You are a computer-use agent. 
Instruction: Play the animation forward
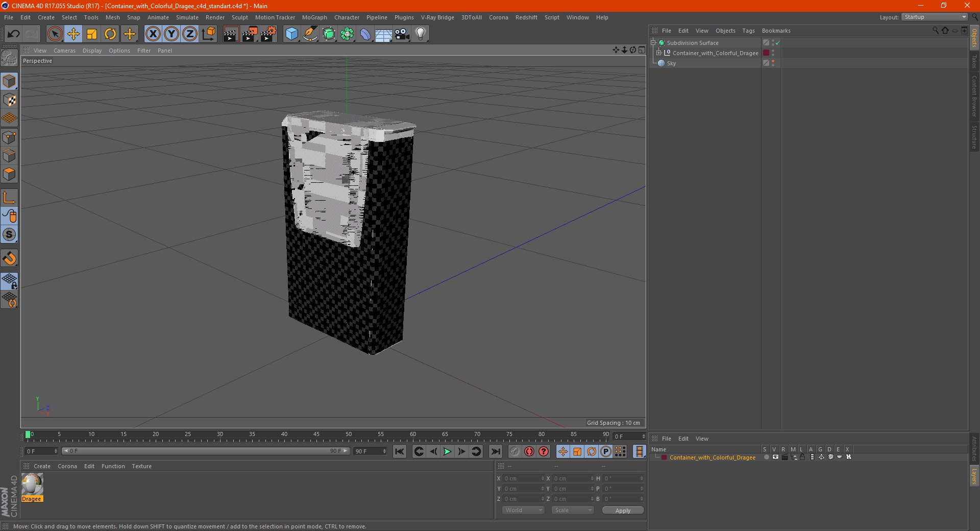click(447, 451)
